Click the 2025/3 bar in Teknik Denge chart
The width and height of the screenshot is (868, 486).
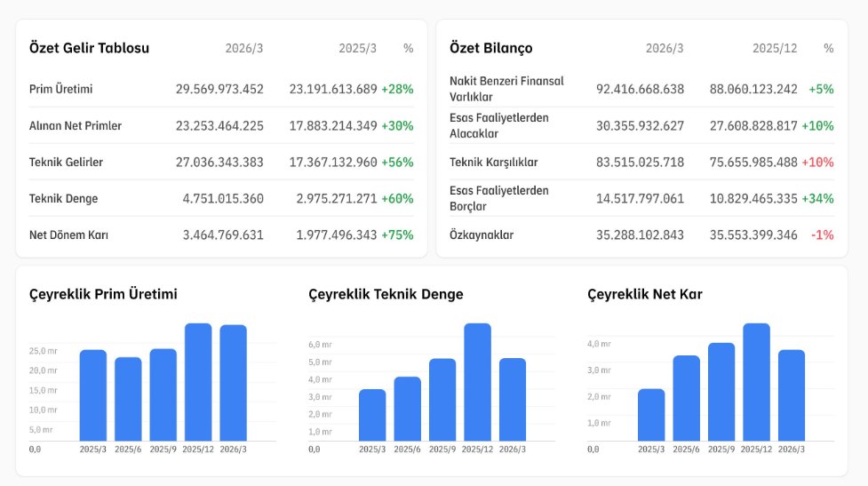[x=372, y=415]
